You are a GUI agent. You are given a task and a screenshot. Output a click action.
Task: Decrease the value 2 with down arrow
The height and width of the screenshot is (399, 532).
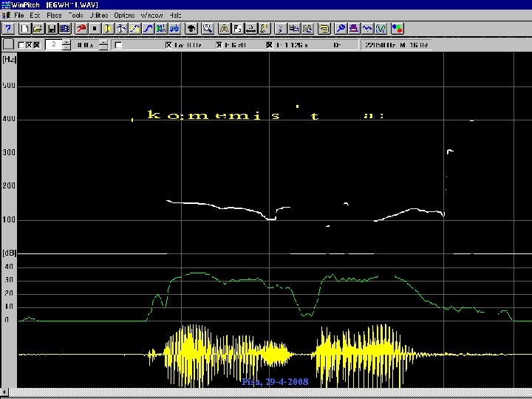click(66, 47)
